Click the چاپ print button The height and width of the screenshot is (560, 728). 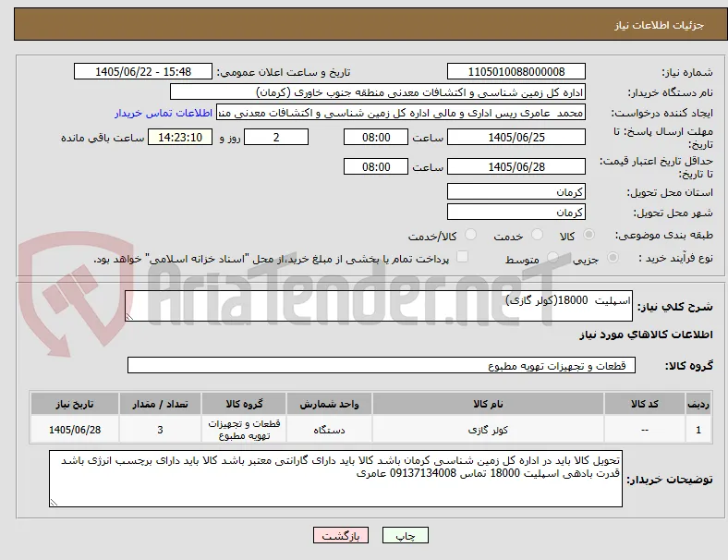(406, 535)
